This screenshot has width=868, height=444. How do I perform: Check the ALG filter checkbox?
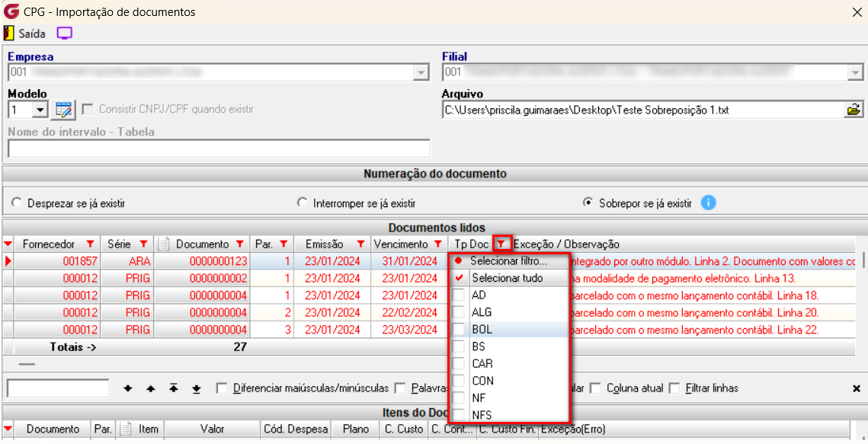click(459, 311)
